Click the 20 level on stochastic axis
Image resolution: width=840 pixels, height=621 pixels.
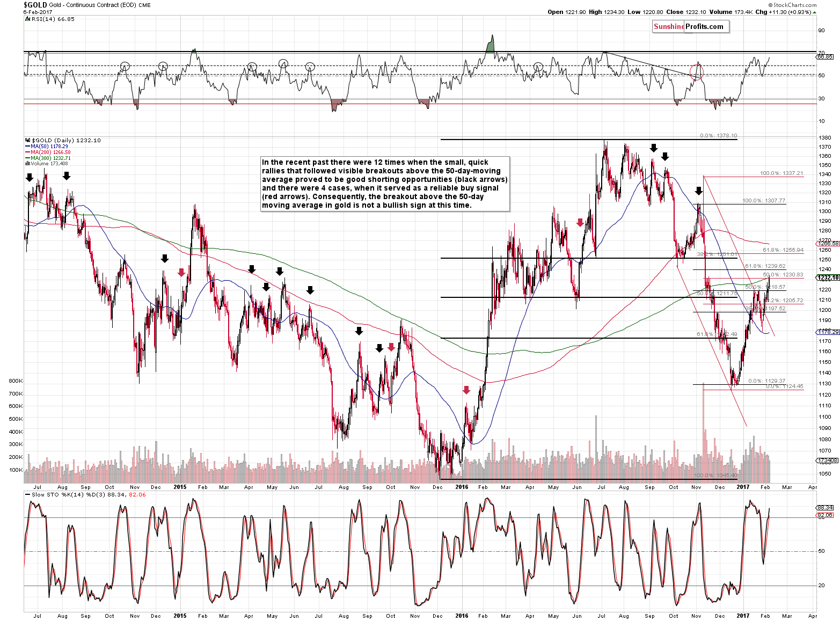point(821,586)
